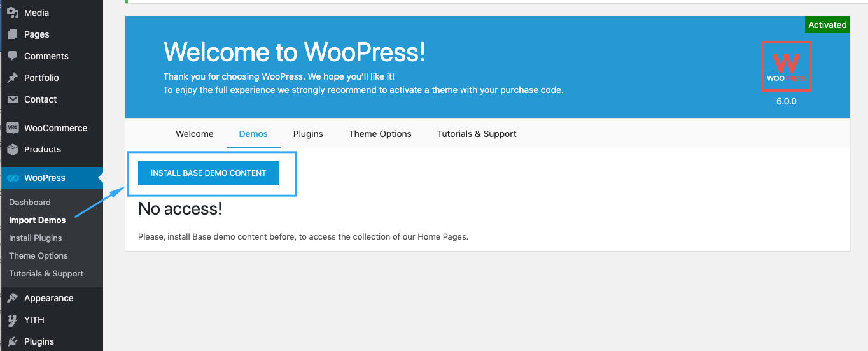Click the Plugins plug icon

(x=13, y=341)
